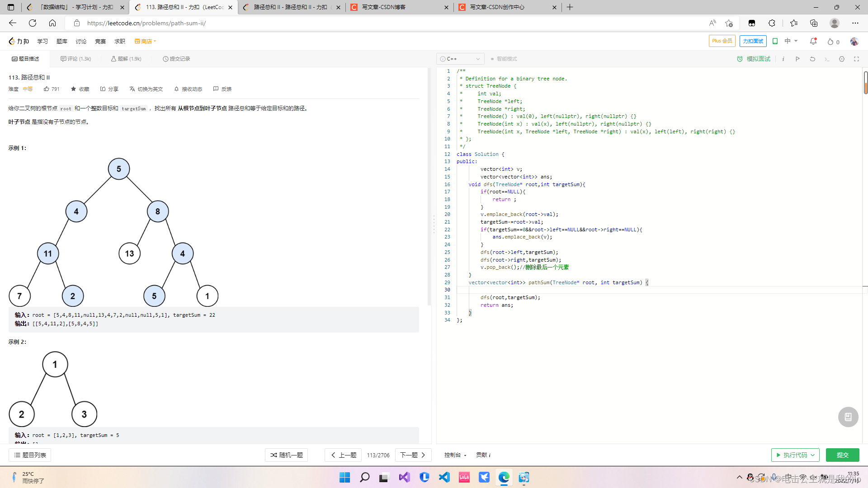The image size is (868, 488).
Task: Toggle 智能模式 smart mode
Action: (504, 59)
